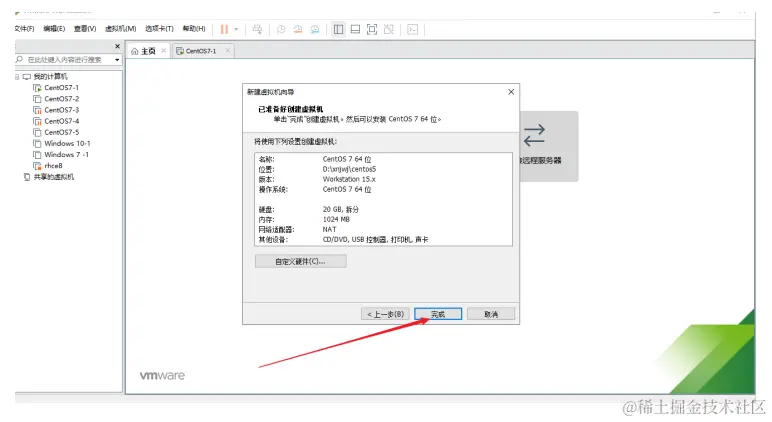Open the 帮助(H) menu

click(x=194, y=29)
